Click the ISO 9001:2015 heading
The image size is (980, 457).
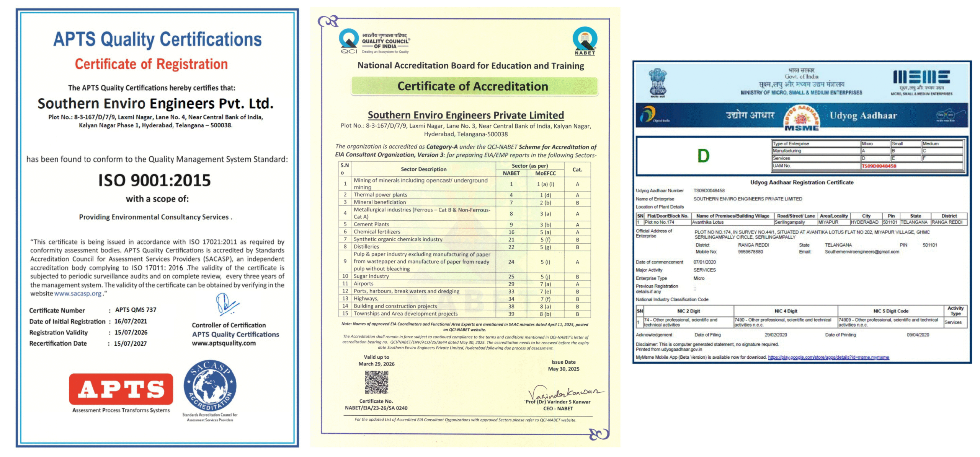click(x=154, y=180)
